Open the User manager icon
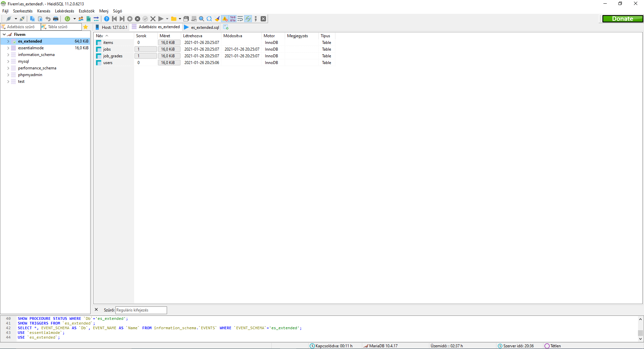 [81, 19]
